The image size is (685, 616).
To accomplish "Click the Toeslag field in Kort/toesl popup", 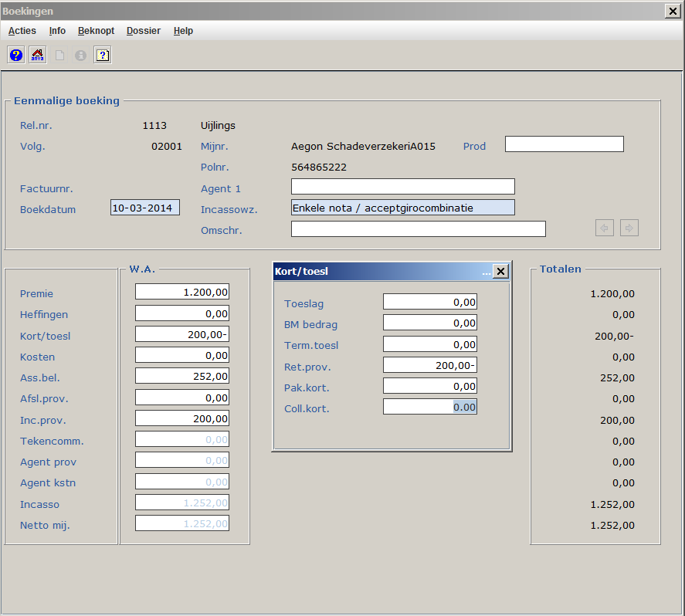I will [429, 302].
